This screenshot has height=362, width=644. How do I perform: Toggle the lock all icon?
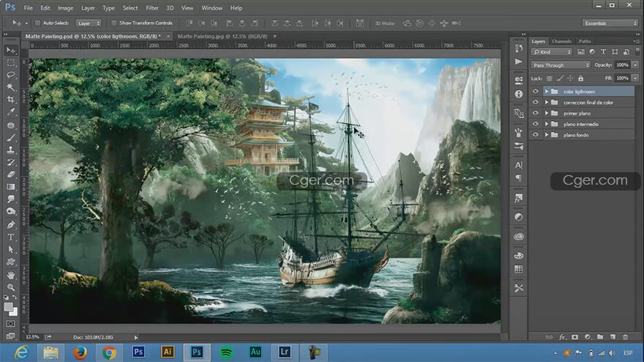tap(581, 78)
